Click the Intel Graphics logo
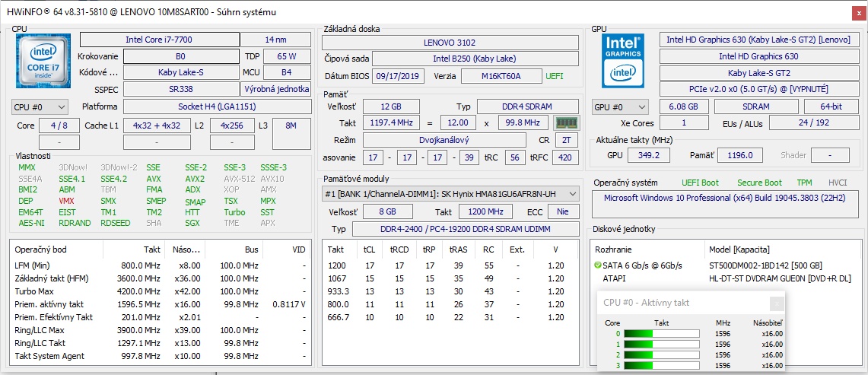The width and height of the screenshot is (868, 375). point(623,61)
